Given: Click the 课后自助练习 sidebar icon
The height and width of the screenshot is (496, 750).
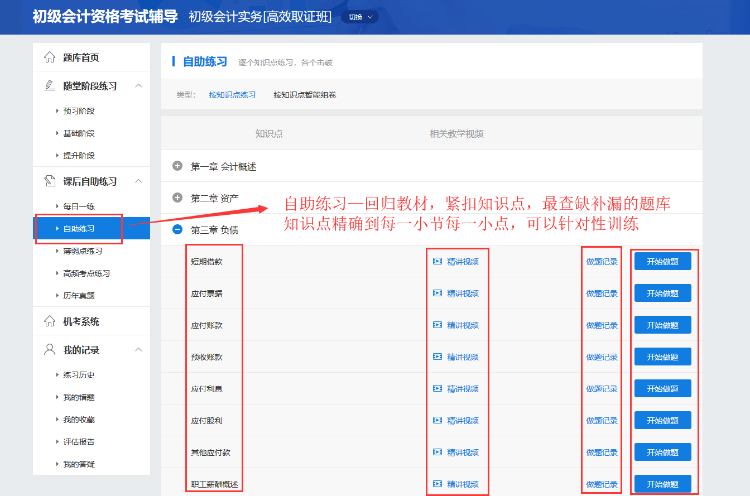Looking at the screenshot, I should (50, 181).
